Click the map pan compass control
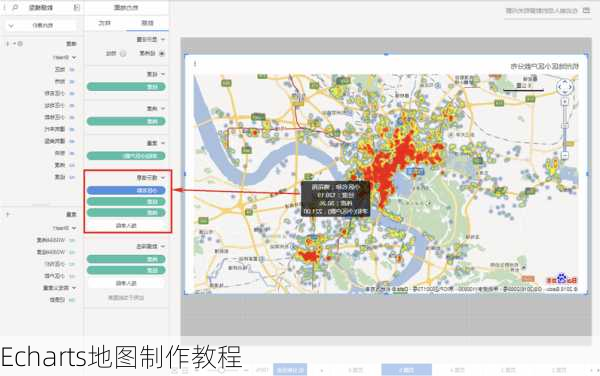600x376 pixels. coord(565,87)
